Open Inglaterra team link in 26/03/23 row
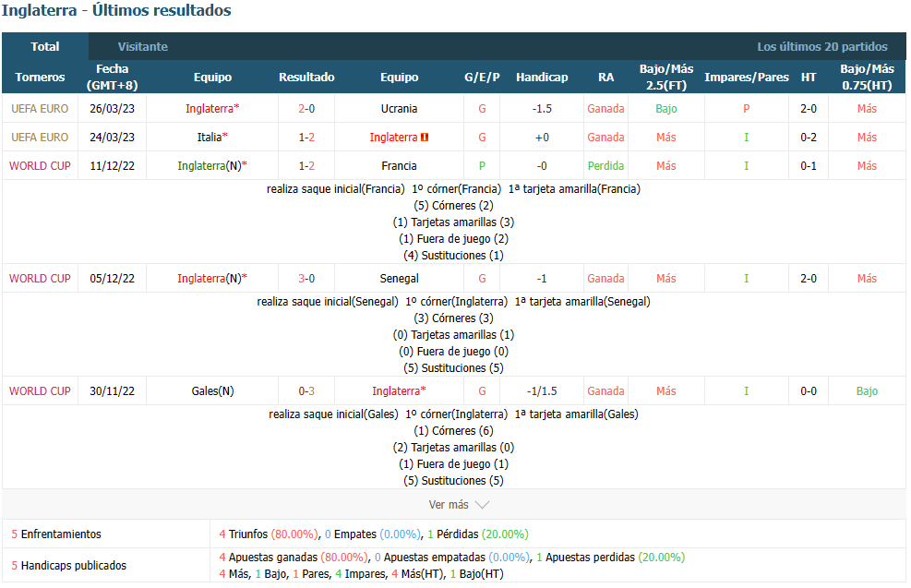911x588 pixels. [212, 109]
